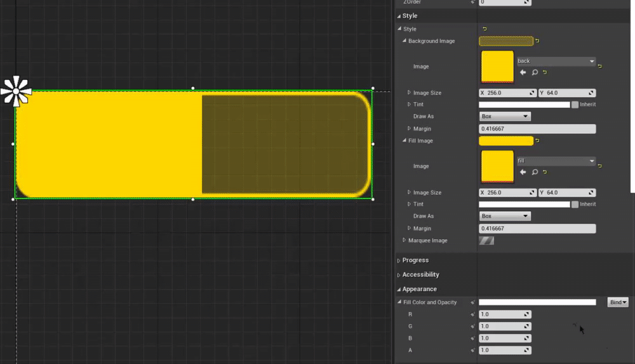Open the 'fill' image asset dropdown
The image size is (635, 364).
pyautogui.click(x=556, y=161)
